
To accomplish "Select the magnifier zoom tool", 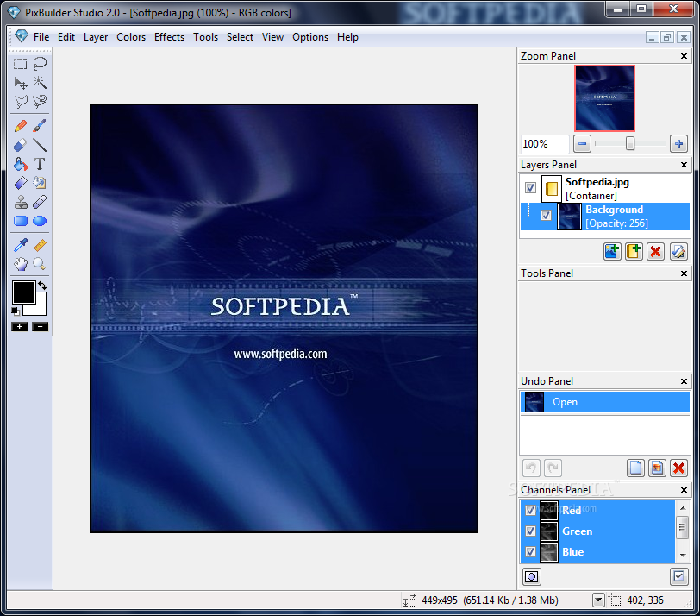I will pyautogui.click(x=40, y=264).
